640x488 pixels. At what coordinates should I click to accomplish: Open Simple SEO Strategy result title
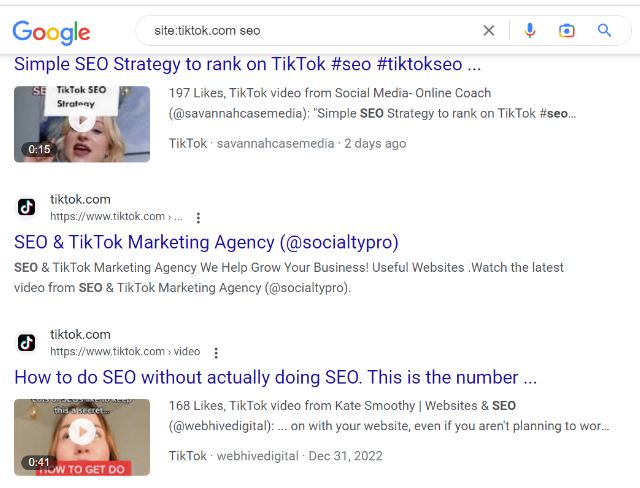click(248, 65)
